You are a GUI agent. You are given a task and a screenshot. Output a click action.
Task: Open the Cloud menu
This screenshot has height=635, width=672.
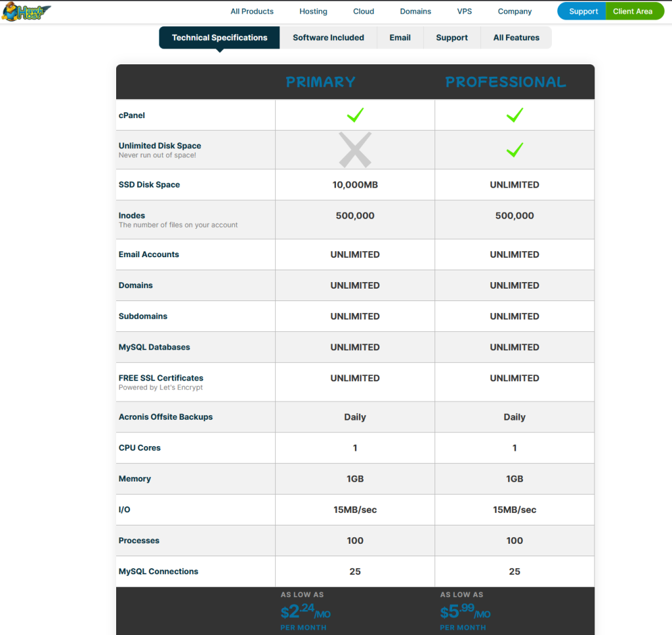pos(363,11)
